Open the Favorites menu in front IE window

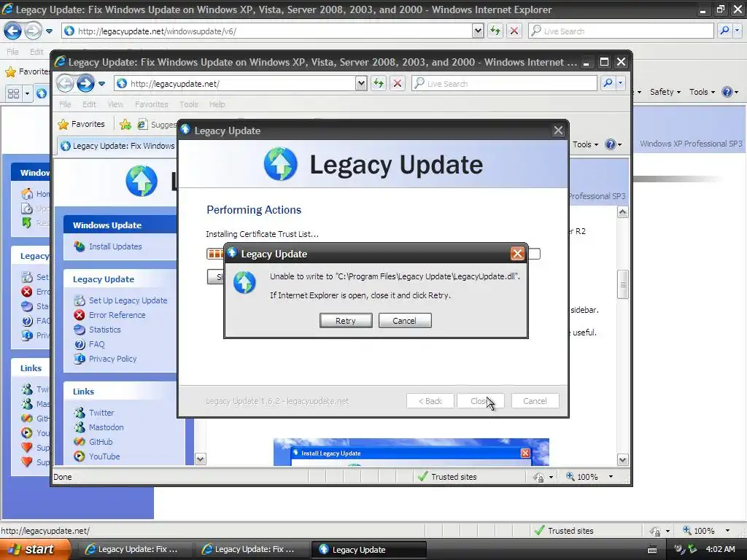[x=152, y=104]
